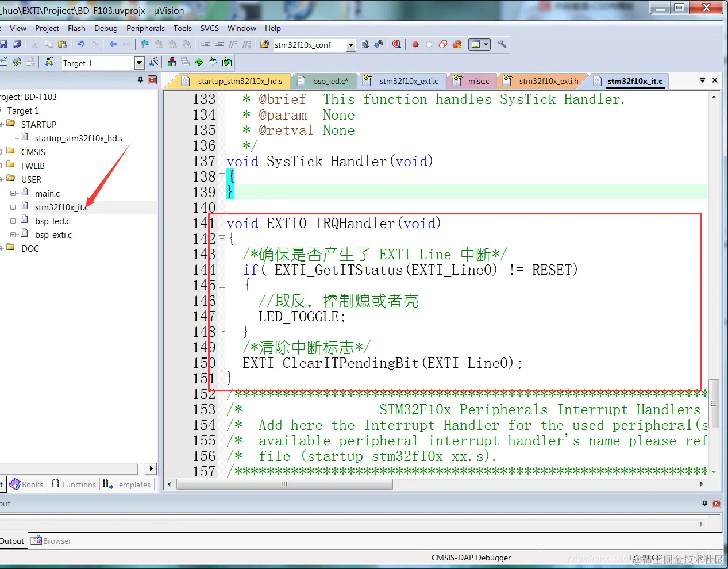The height and width of the screenshot is (569, 728).
Task: Click the Disable All Breakpoints icon
Action: [x=443, y=44]
